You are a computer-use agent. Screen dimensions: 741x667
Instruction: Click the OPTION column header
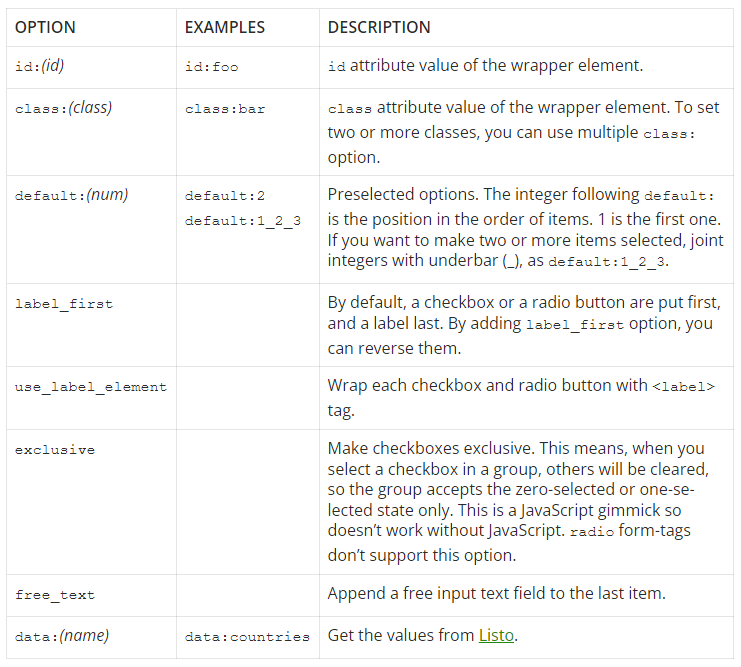pyautogui.click(x=45, y=27)
